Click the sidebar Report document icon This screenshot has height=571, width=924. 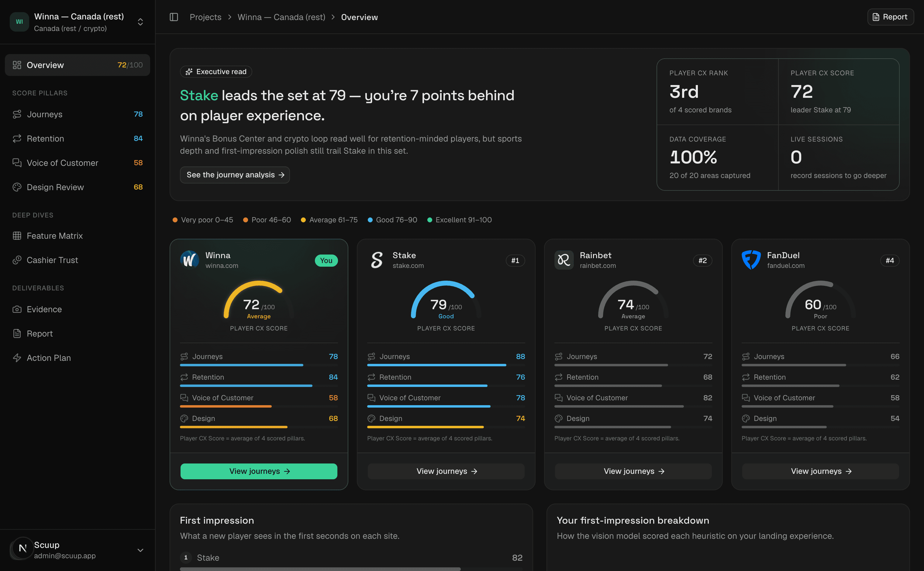click(17, 333)
